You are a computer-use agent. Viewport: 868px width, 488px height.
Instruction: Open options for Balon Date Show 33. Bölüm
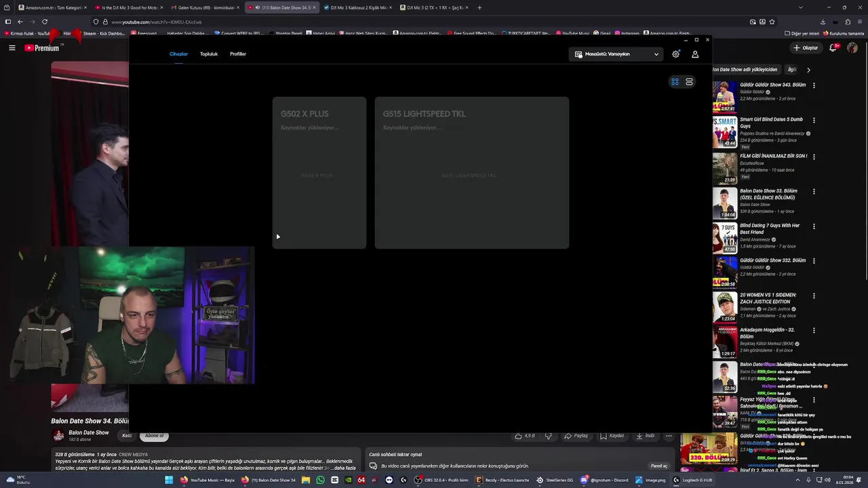click(814, 191)
